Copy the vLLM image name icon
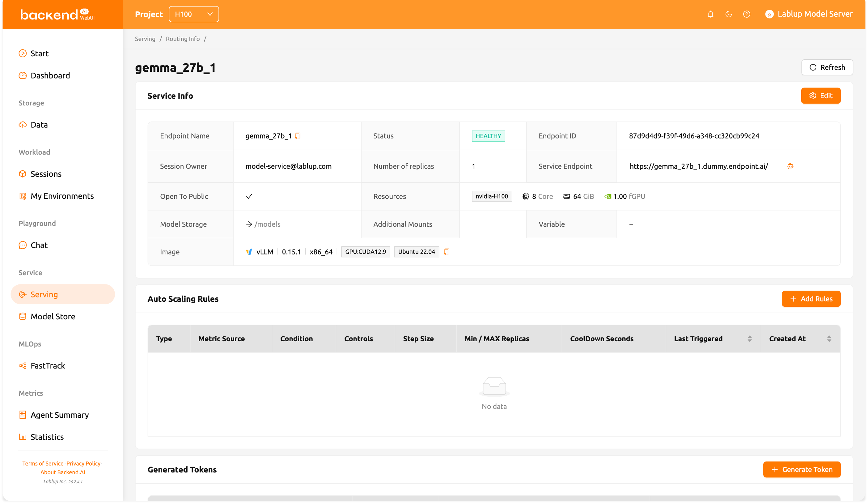Viewport: 868px width, 503px height. point(447,252)
